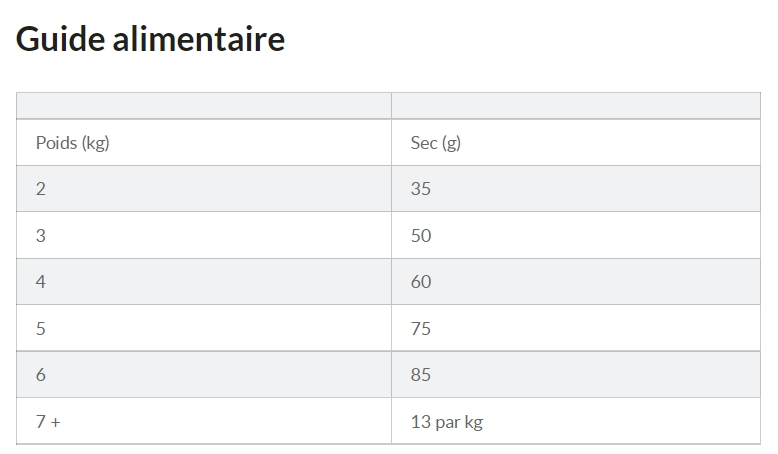Click the dry food cell showing 60
The width and height of the screenshot is (778, 454).
click(x=575, y=282)
